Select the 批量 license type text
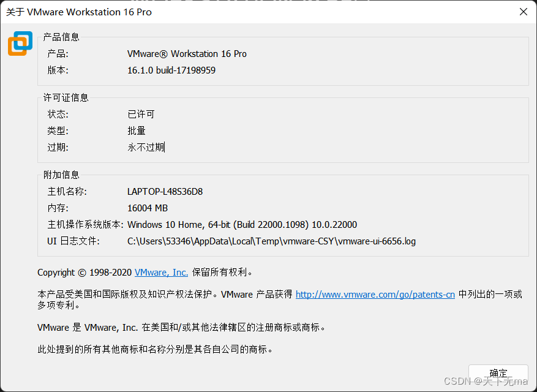The width and height of the screenshot is (537, 392). coord(136,131)
